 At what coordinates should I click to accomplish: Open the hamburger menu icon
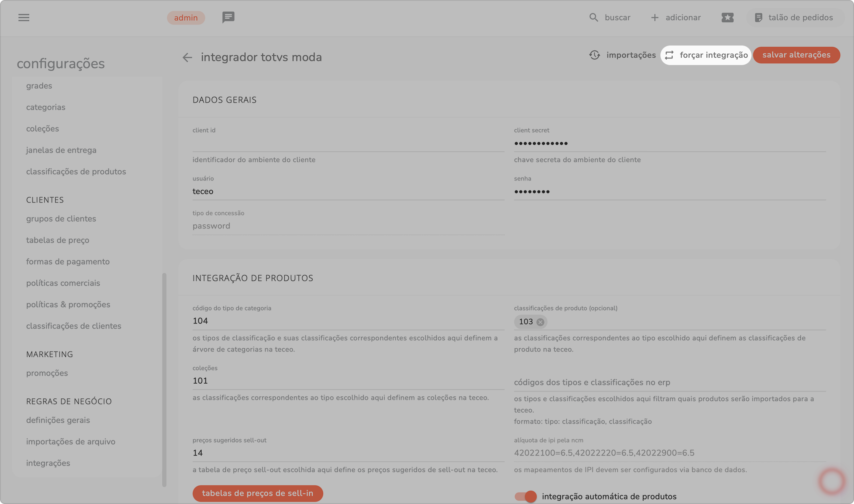24,17
